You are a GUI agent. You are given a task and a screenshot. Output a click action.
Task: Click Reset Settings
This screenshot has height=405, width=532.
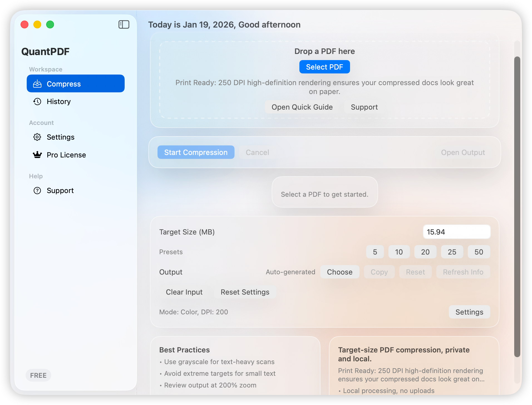coord(245,292)
